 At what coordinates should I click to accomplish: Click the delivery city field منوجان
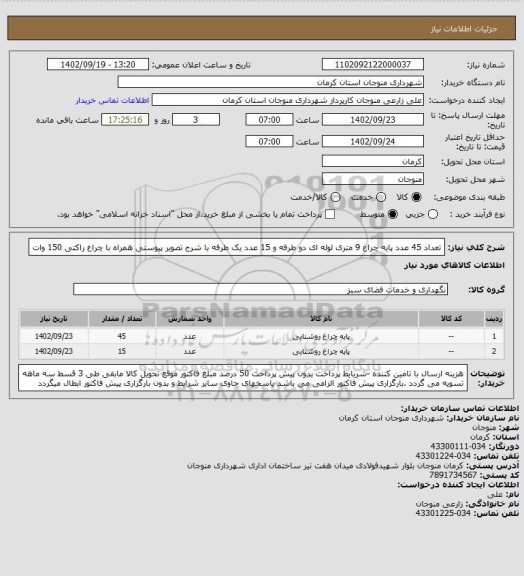(373, 179)
